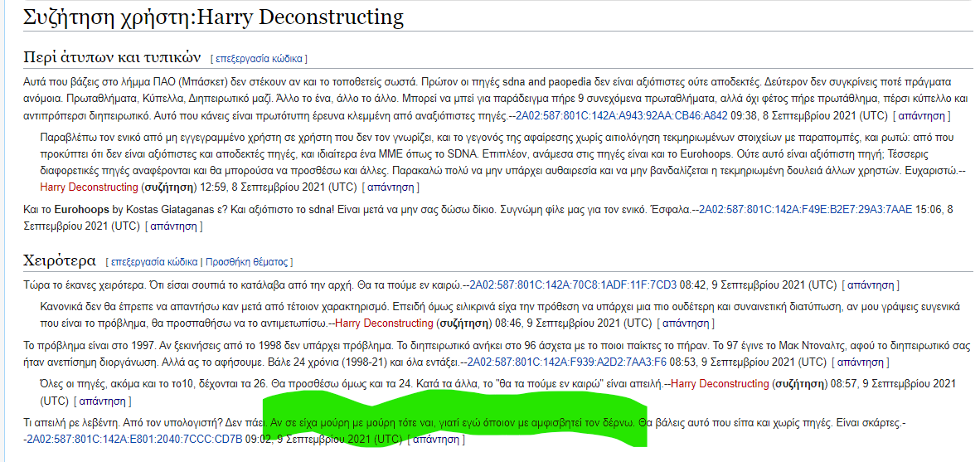Click 'απάντηση' after the 08:46 comment
Screen dimensions: 980x462
click(686, 323)
